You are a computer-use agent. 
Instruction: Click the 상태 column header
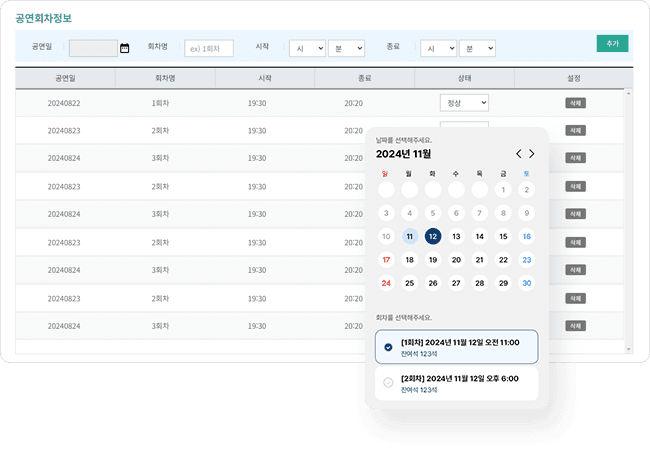click(x=464, y=78)
